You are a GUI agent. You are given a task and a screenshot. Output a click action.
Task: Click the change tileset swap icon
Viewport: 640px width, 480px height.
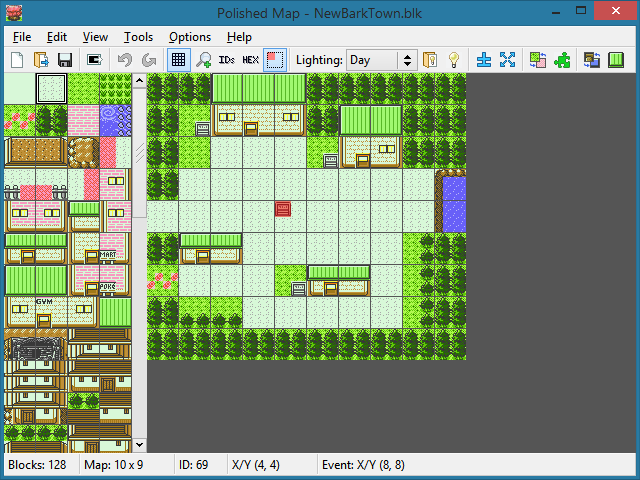[538, 60]
